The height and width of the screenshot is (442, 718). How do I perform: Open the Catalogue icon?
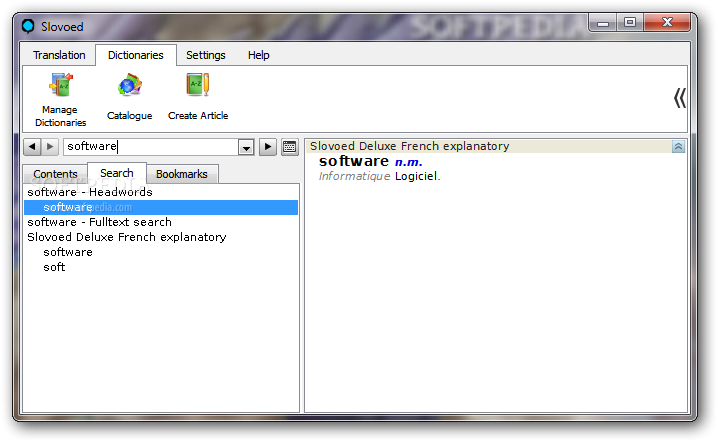coord(130,96)
